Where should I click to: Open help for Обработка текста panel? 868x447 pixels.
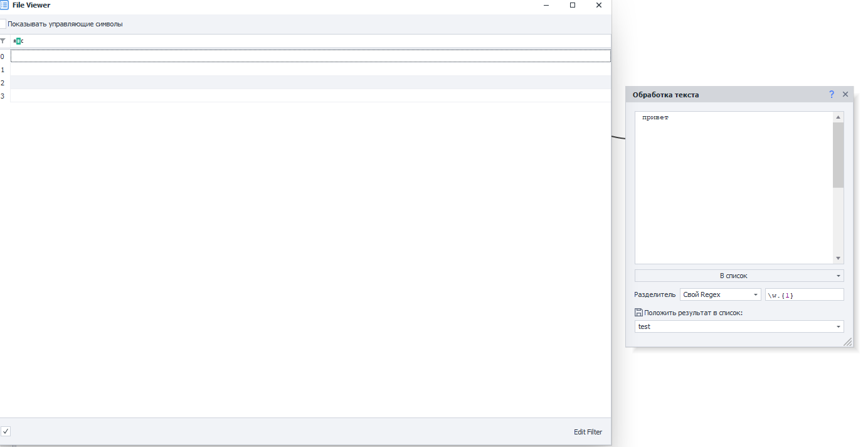tap(832, 94)
